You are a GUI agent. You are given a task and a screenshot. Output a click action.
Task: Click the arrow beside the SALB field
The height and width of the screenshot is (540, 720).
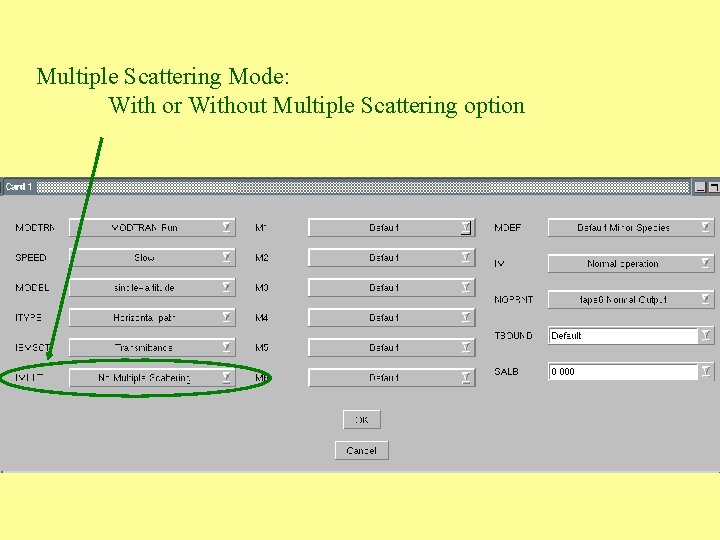point(706,371)
